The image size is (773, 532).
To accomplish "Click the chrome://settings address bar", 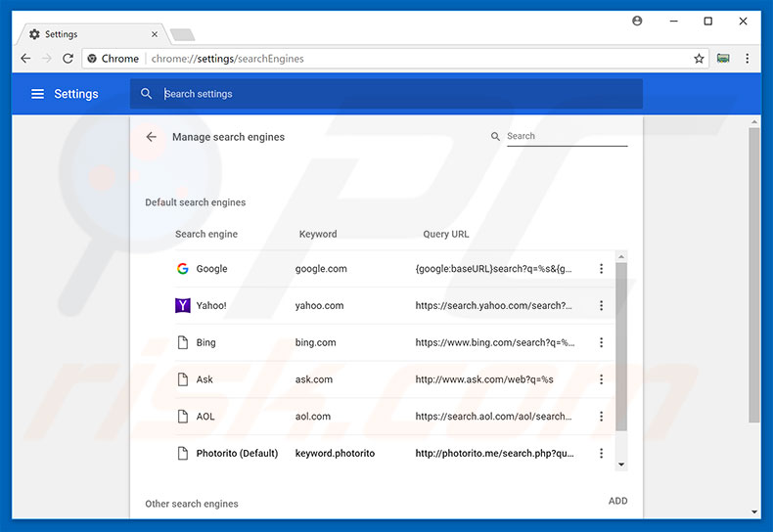I will coord(391,59).
